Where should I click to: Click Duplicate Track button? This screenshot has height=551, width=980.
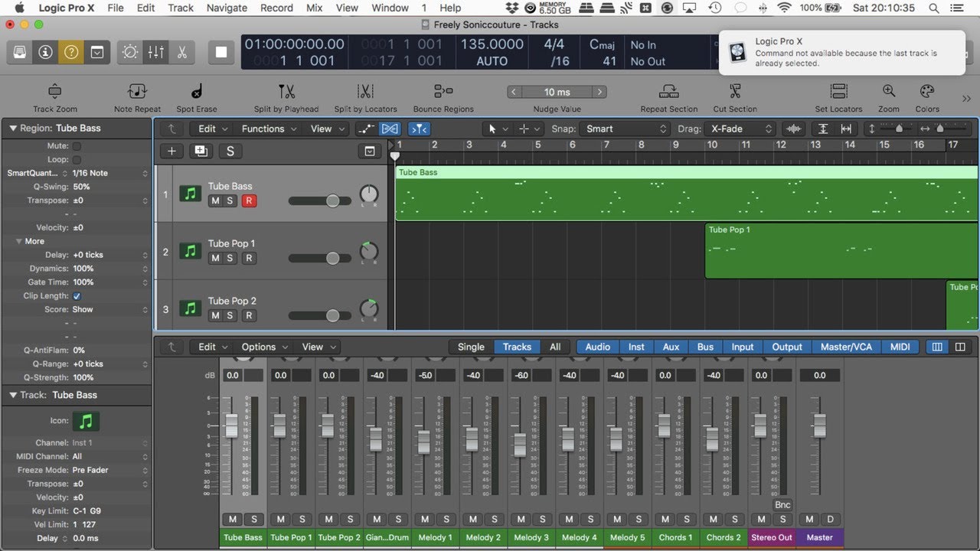[201, 152]
